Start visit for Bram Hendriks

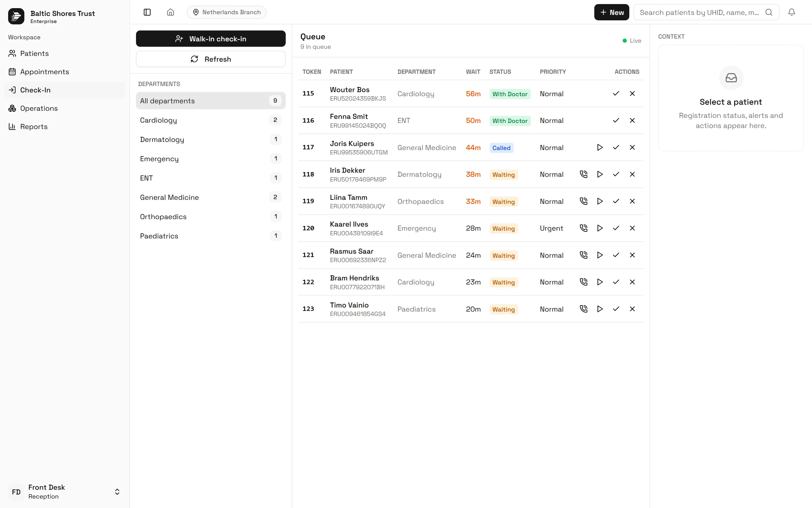tap(600, 282)
